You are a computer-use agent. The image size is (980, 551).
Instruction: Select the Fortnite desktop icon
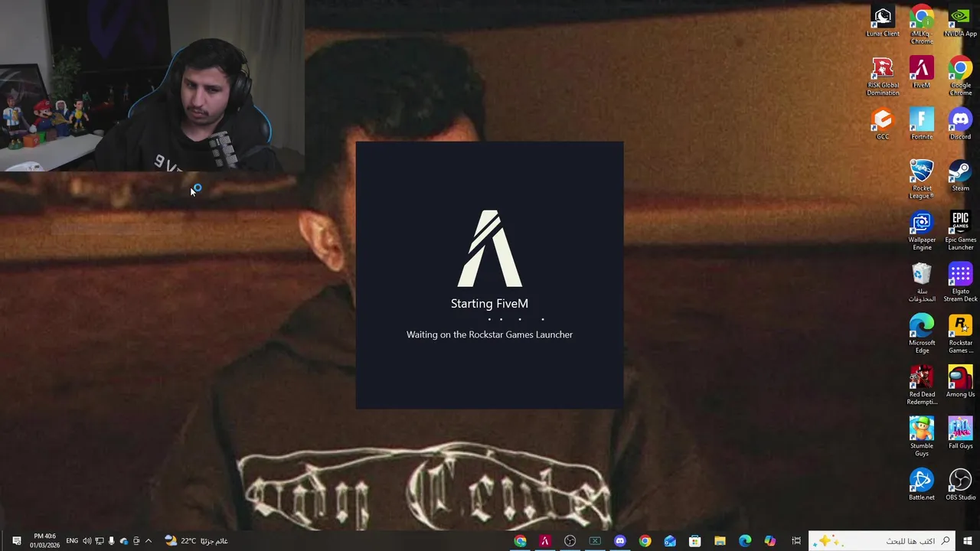922,125
